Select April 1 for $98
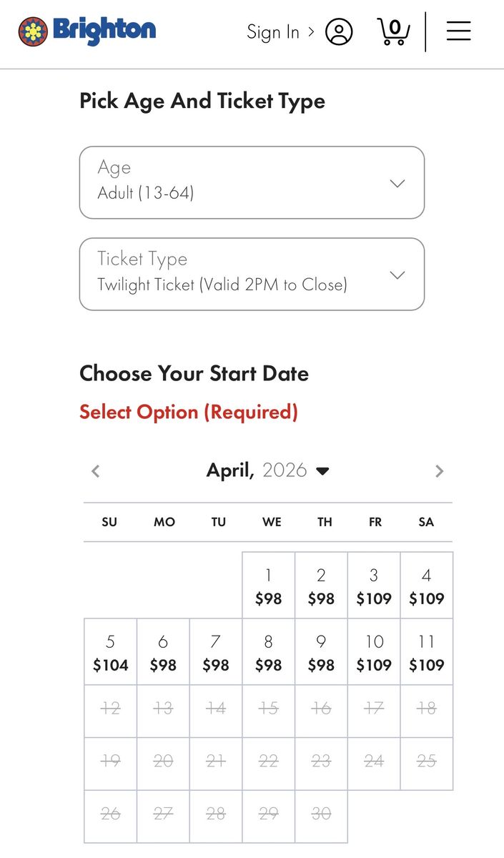Image resolution: width=504 pixels, height=858 pixels. point(268,586)
